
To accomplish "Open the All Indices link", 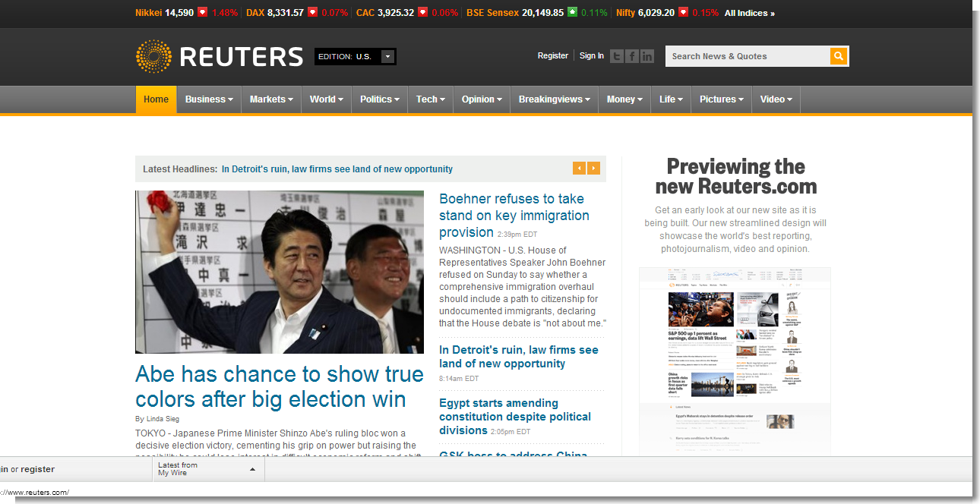I will [x=749, y=13].
